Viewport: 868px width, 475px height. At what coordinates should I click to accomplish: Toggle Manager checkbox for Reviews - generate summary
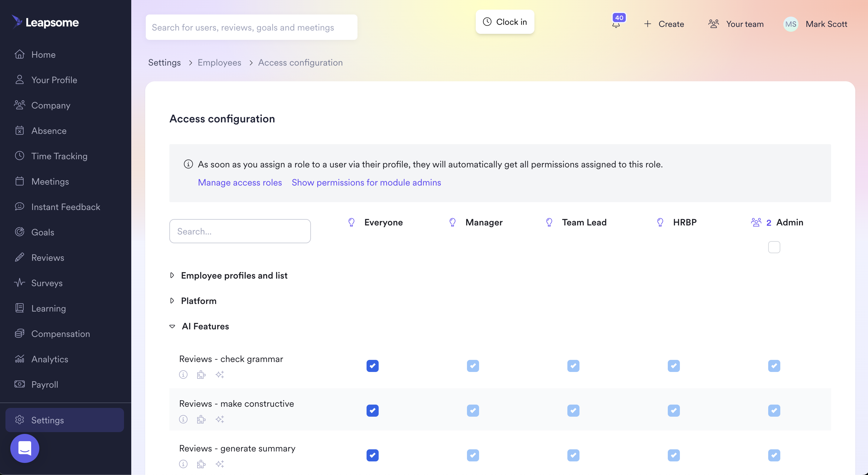(x=473, y=455)
